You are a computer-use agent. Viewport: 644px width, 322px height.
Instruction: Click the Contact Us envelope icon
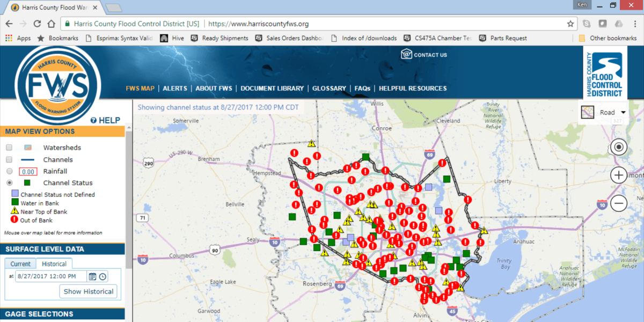pyautogui.click(x=406, y=54)
